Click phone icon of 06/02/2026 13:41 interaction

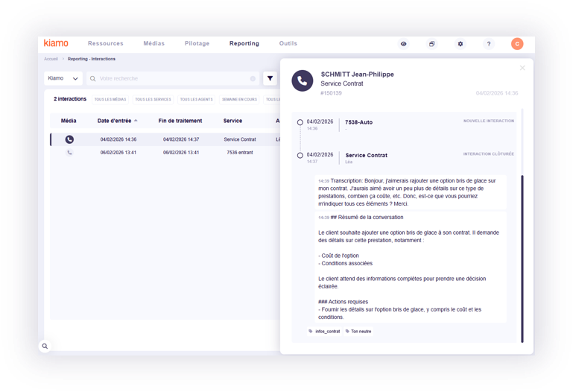point(69,152)
